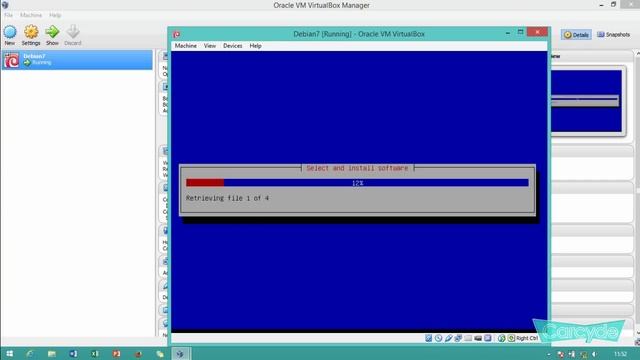Click the 12% install progress bar
The height and width of the screenshot is (360, 640).
click(357, 182)
